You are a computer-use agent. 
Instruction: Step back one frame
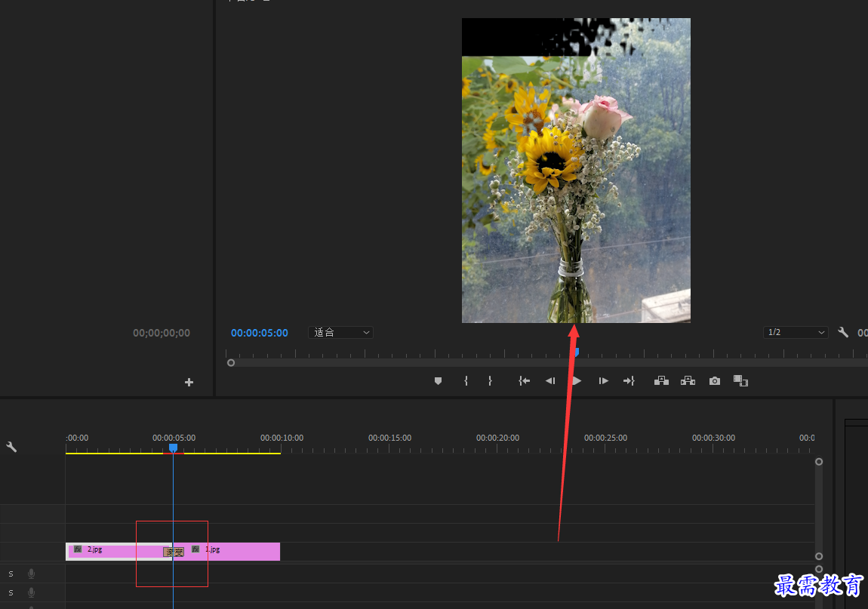(x=550, y=381)
